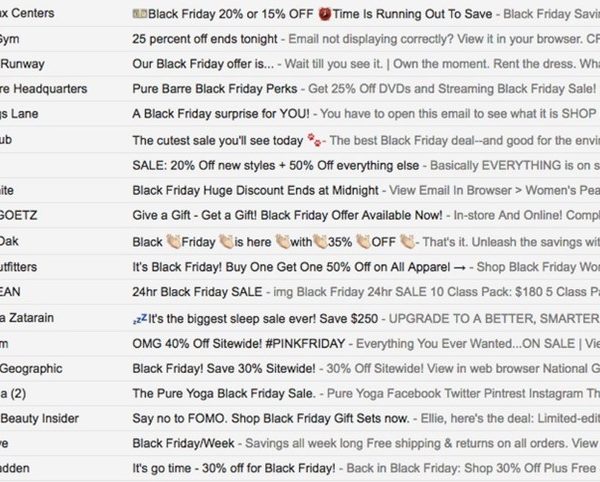The image size is (600, 482).
Task: Open the Black Friday/Week savings email
Action: click(x=300, y=443)
